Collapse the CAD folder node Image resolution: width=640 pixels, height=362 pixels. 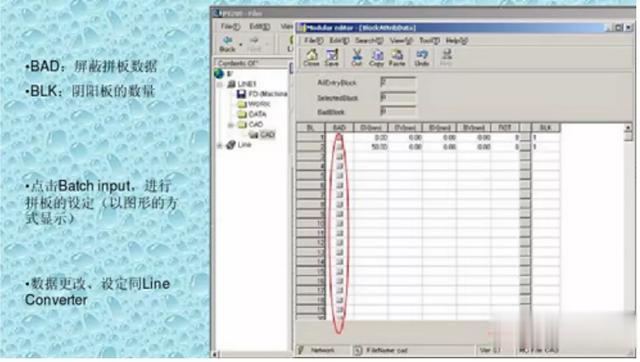pos(230,124)
